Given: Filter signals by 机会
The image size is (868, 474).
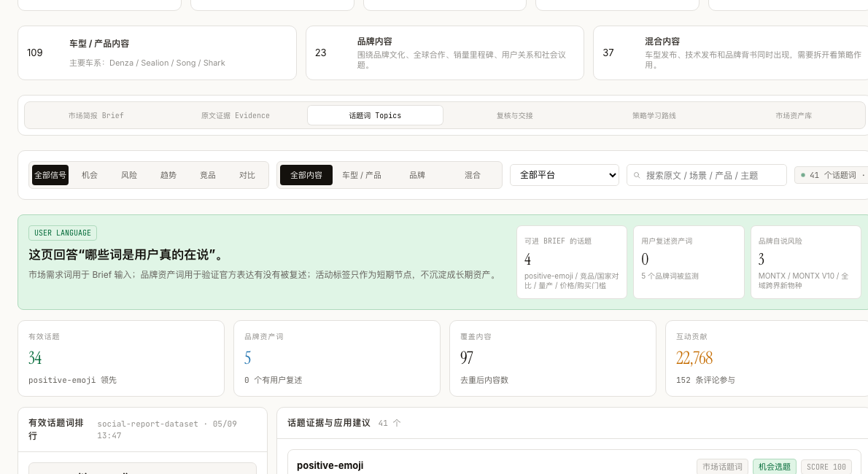Looking at the screenshot, I should coord(90,175).
